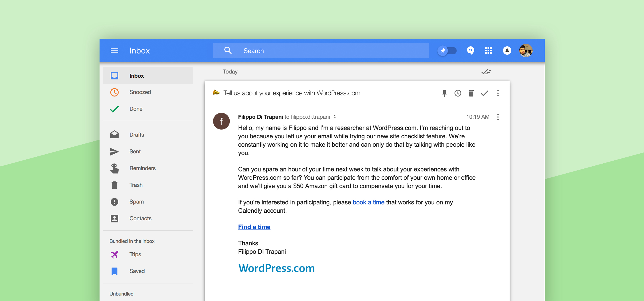Expand the recipient details arrow
This screenshot has width=644, height=301.
pyautogui.click(x=335, y=117)
